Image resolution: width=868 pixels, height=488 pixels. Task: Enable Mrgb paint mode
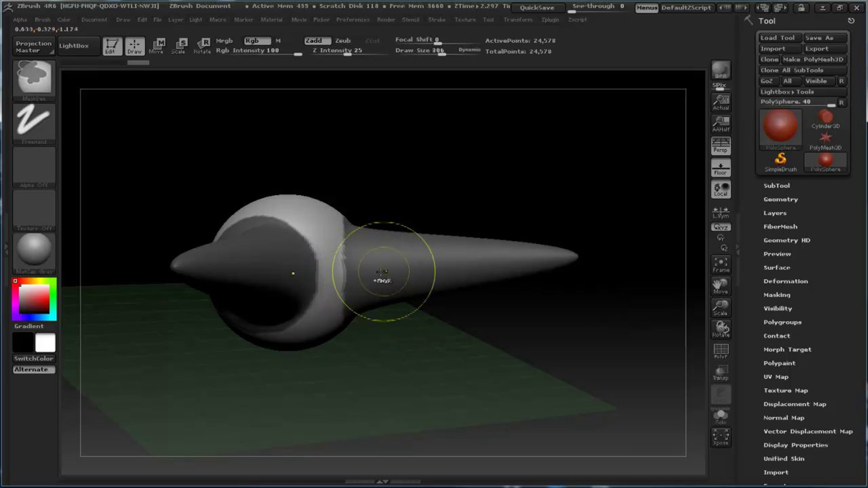coord(224,40)
